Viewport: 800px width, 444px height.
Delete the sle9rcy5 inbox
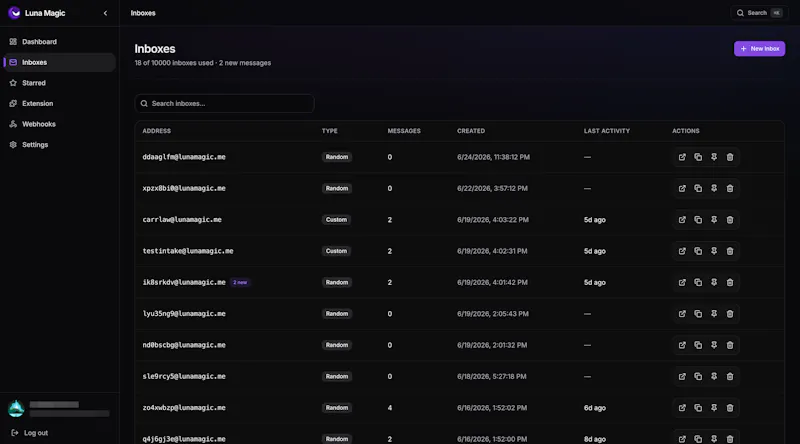pyautogui.click(x=730, y=377)
